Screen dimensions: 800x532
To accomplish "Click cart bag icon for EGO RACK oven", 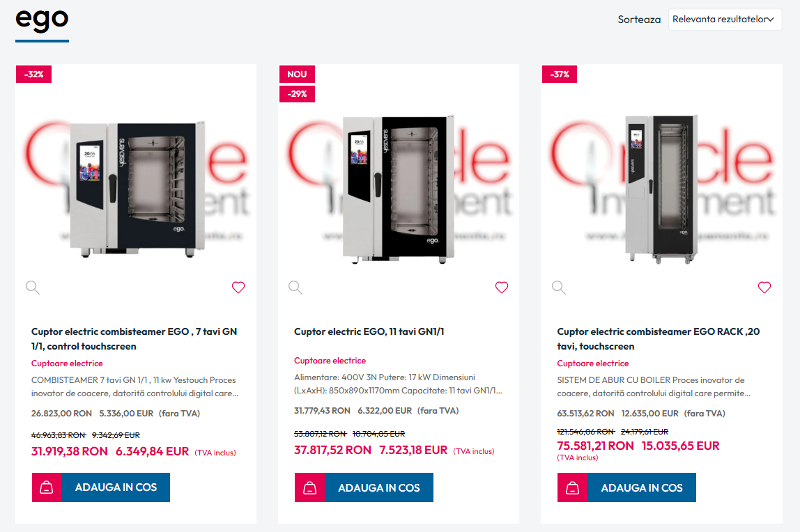I will 572,487.
